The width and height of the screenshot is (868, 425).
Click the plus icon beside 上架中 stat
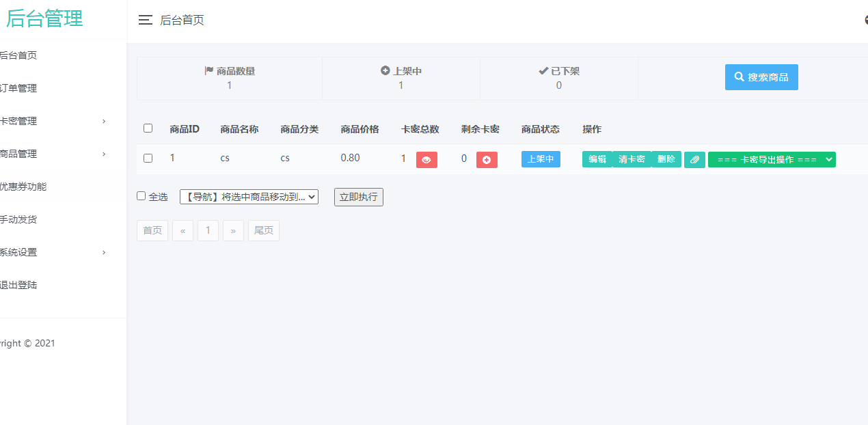[385, 70]
